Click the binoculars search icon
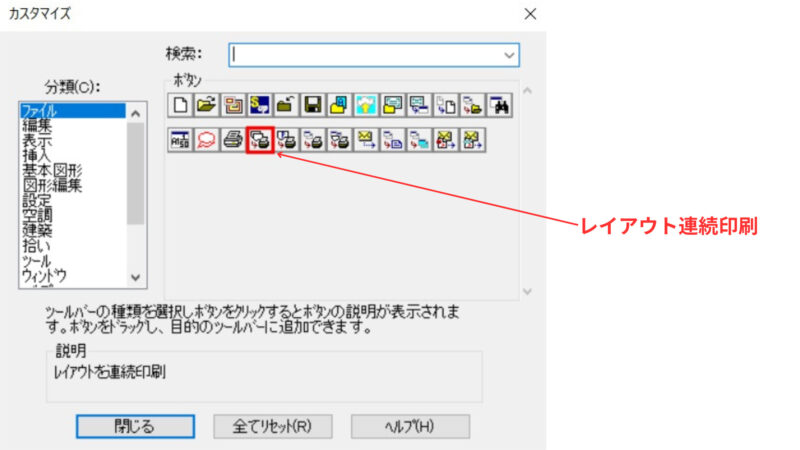800x450 pixels. point(499,105)
